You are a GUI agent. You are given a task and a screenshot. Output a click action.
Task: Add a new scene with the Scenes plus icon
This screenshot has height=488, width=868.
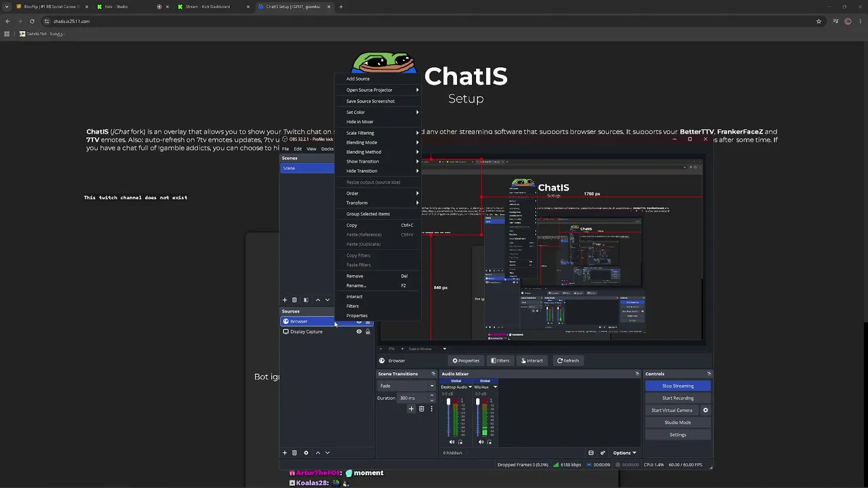[285, 300]
